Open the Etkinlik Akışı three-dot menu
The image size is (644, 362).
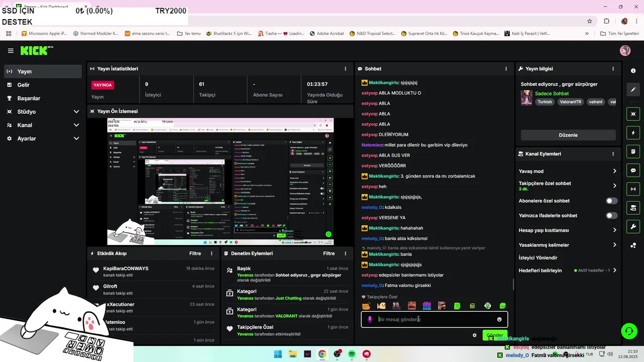(211, 253)
